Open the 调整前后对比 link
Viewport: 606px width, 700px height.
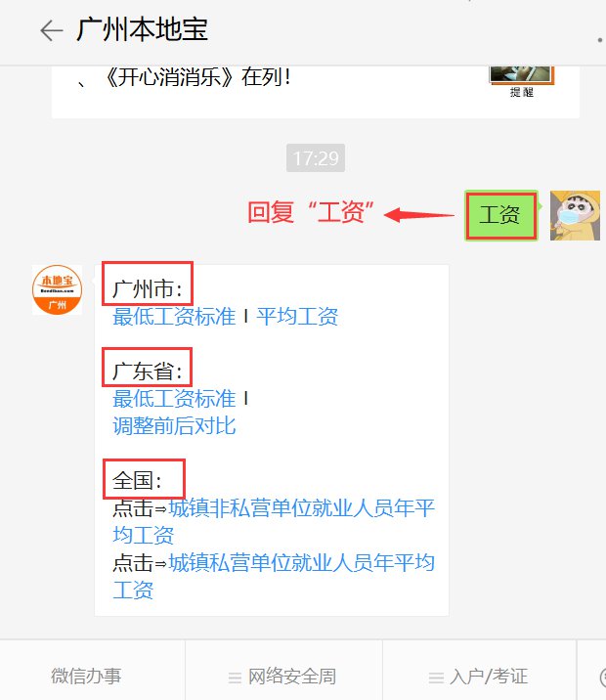[x=174, y=426]
